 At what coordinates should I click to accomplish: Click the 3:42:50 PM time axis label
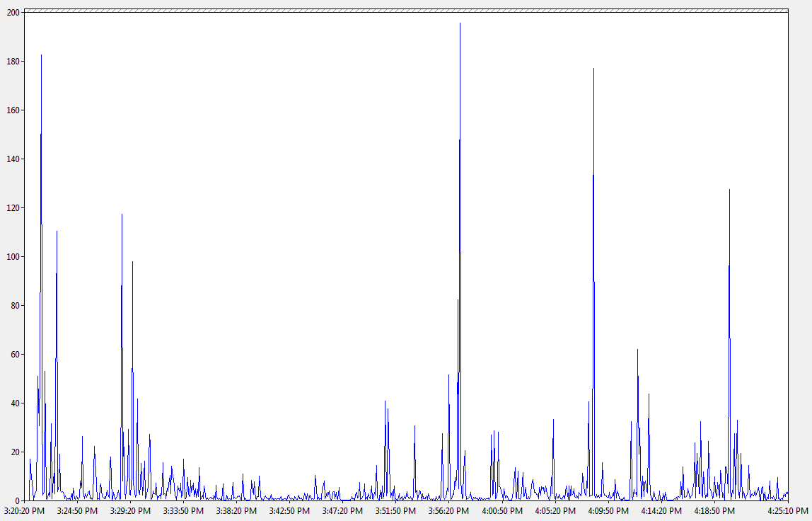pos(289,510)
